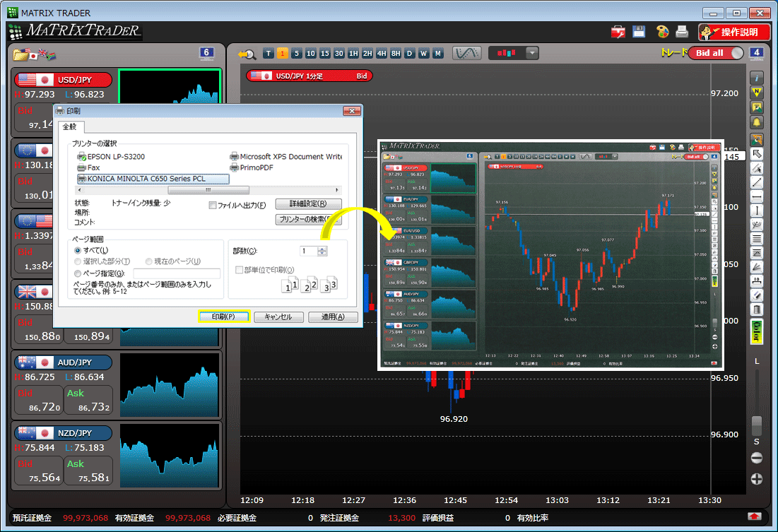
Task: Open the currency pair folder with flags
Action: click(34, 54)
